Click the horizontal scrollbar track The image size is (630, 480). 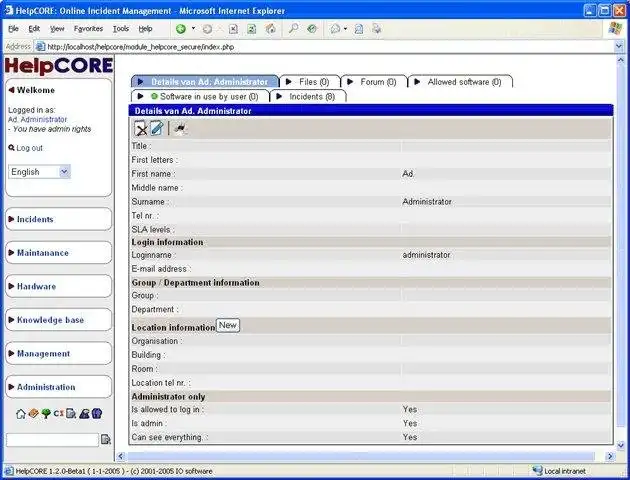[x=361, y=456]
